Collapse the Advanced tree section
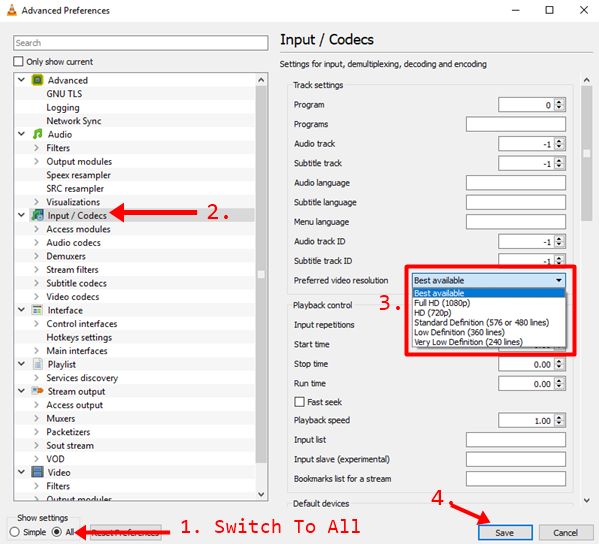599x544 pixels. coord(21,80)
